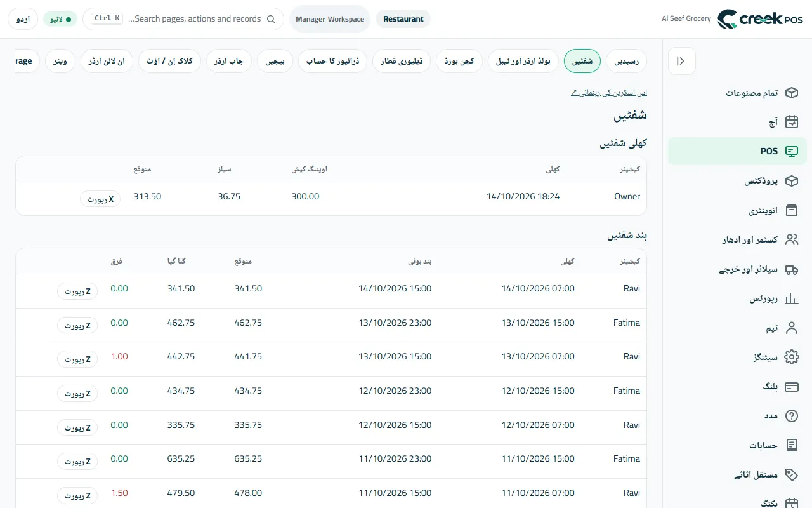Click the search magnifier icon
The height and width of the screenshot is (508, 812).
(271, 19)
